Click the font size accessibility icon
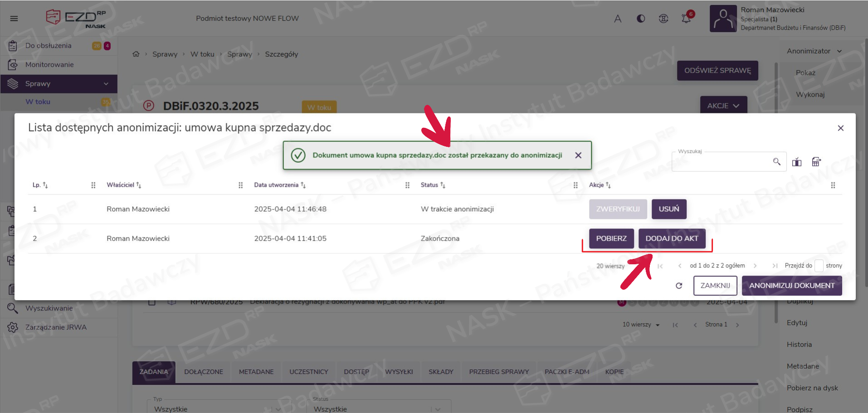Viewport: 868px width, 413px height. (x=618, y=19)
